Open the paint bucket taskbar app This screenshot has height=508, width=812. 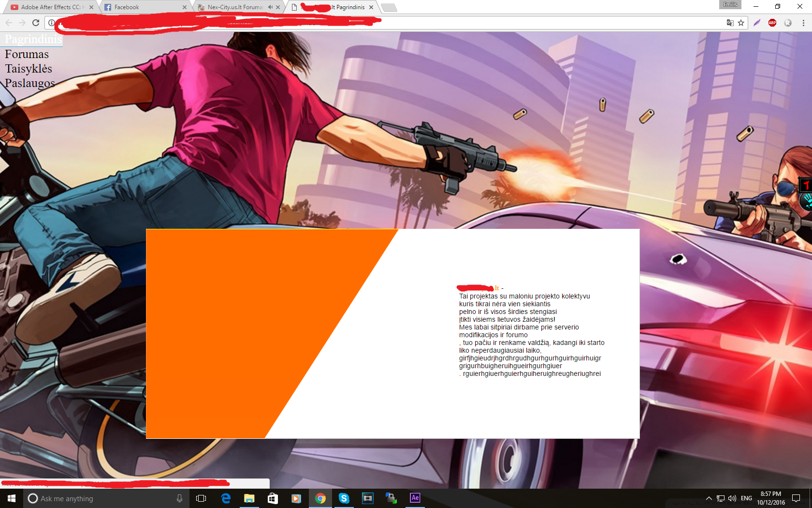pos(391,498)
